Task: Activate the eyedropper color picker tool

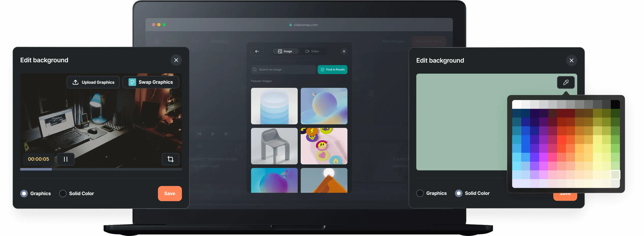Action: (x=566, y=82)
